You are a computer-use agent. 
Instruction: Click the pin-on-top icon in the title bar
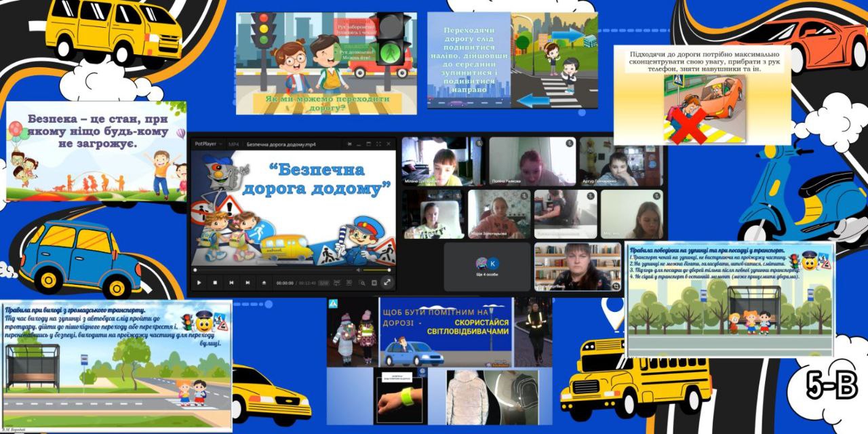(x=351, y=144)
